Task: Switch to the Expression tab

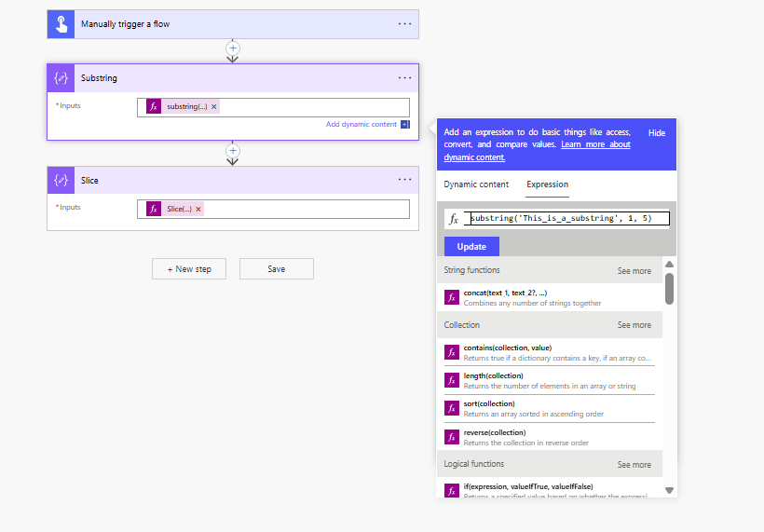Action: pos(547,184)
